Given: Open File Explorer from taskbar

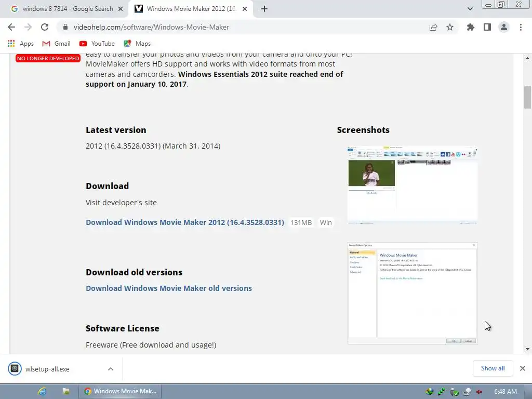Looking at the screenshot, I should coord(66,391).
